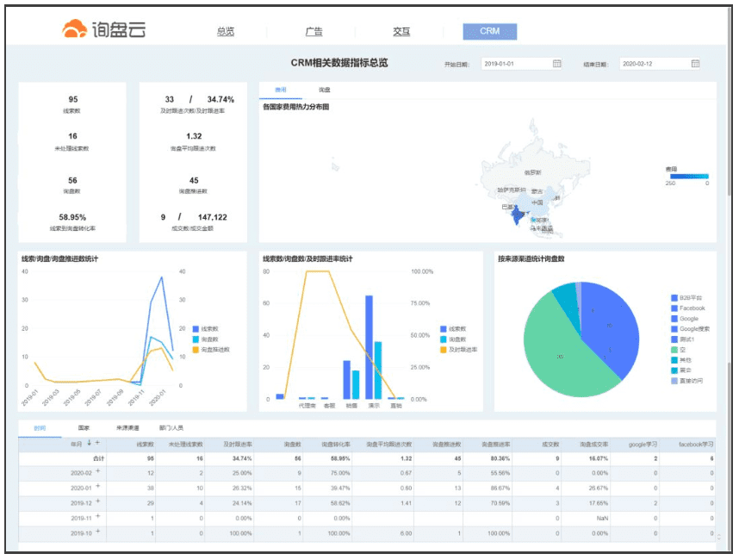Select the 来源渠道 table tab
Image resolution: width=739 pixels, height=560 pixels.
(118, 427)
